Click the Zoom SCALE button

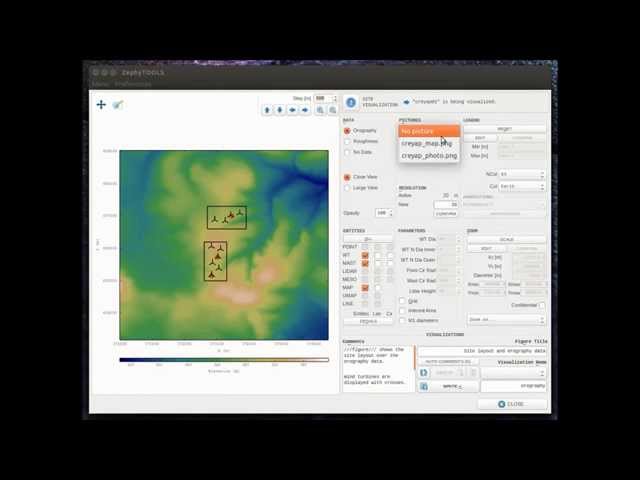click(506, 240)
